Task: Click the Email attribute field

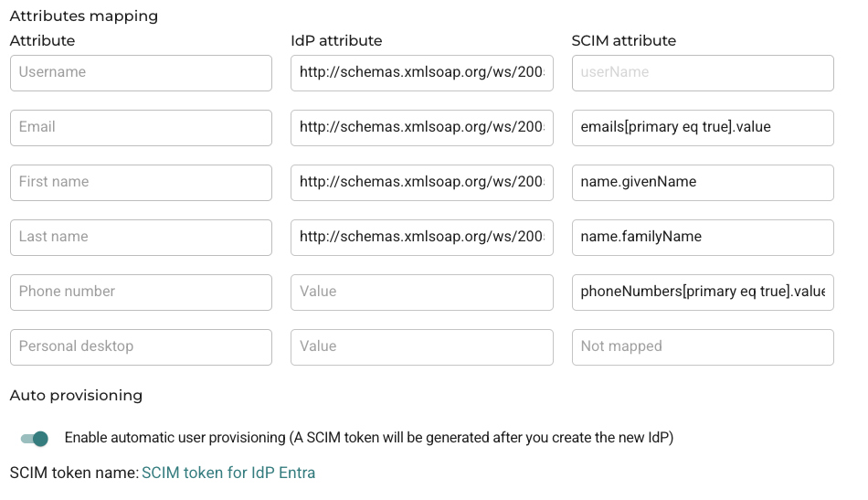Action: (x=141, y=128)
